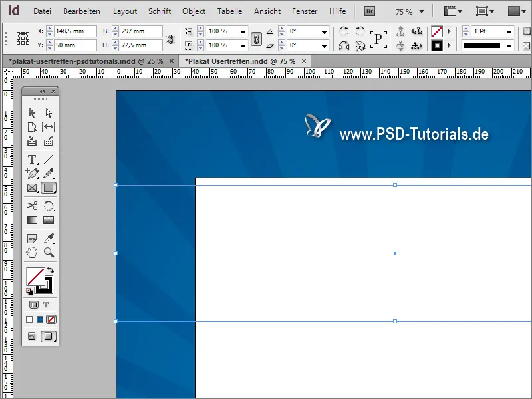Switch to Normal view mode

tap(31, 336)
